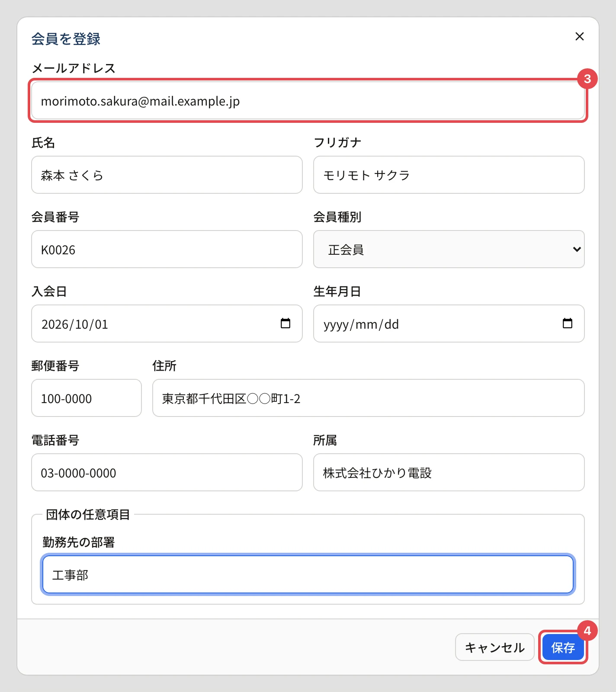Open the 生年月日 calendar picker icon

568,323
